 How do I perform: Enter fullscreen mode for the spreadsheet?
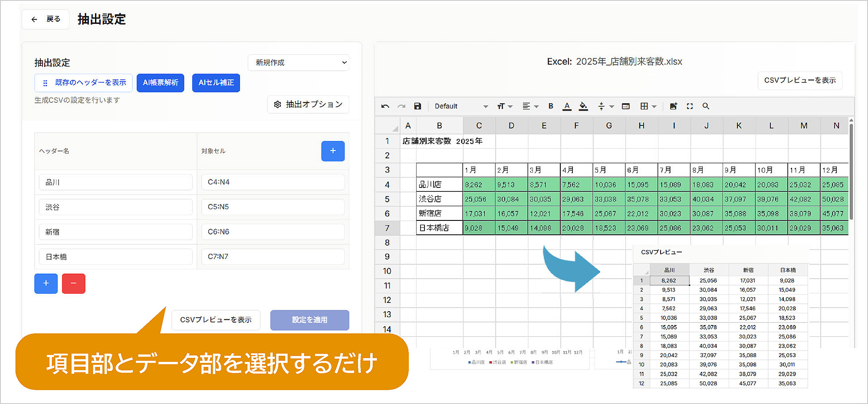click(690, 106)
